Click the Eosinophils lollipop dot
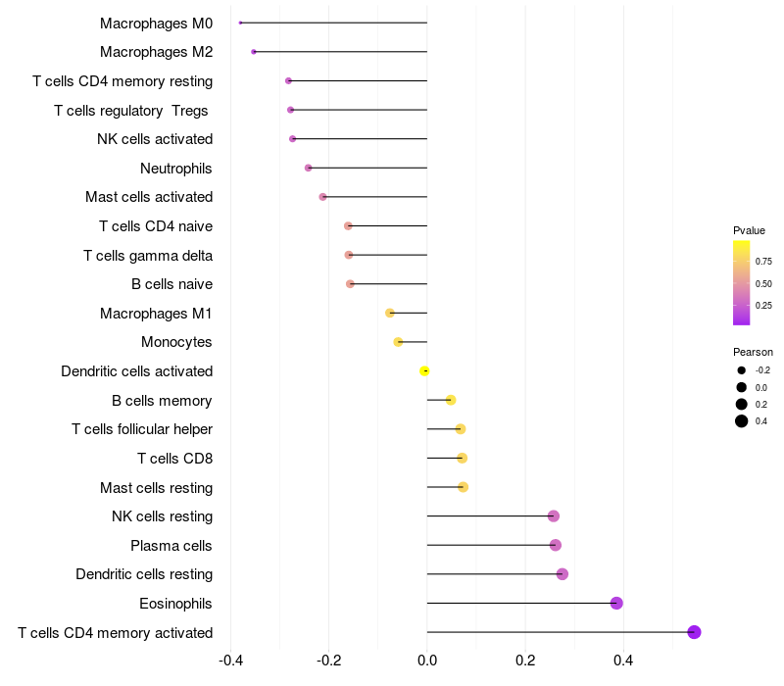784x686 pixels. click(616, 603)
